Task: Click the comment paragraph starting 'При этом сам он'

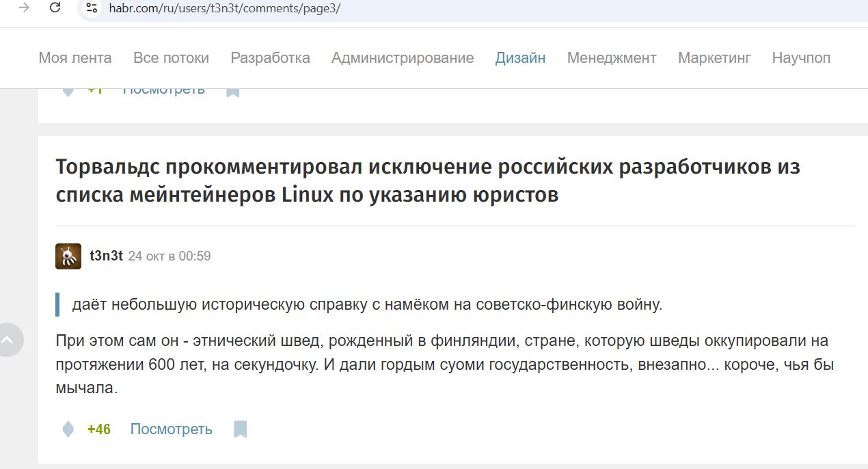Action: [x=445, y=364]
